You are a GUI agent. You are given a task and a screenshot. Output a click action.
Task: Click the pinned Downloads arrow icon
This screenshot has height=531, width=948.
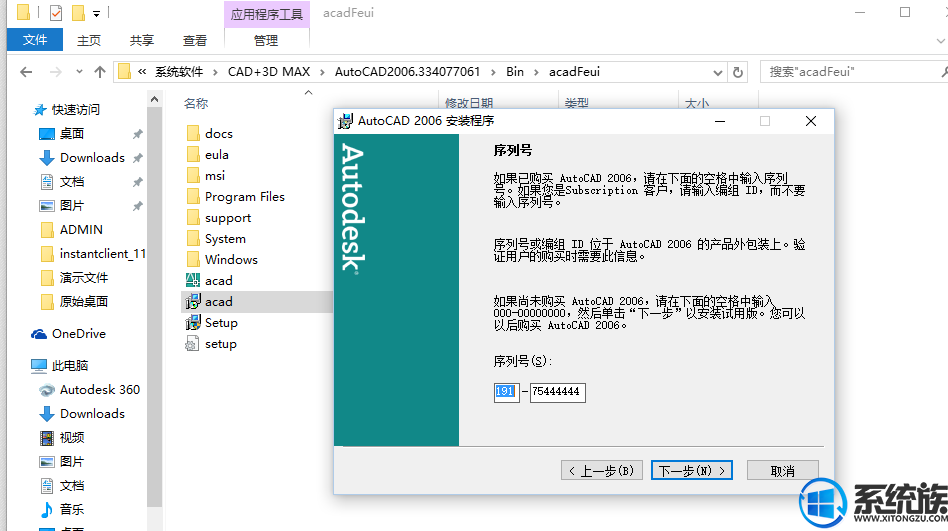tap(47, 158)
